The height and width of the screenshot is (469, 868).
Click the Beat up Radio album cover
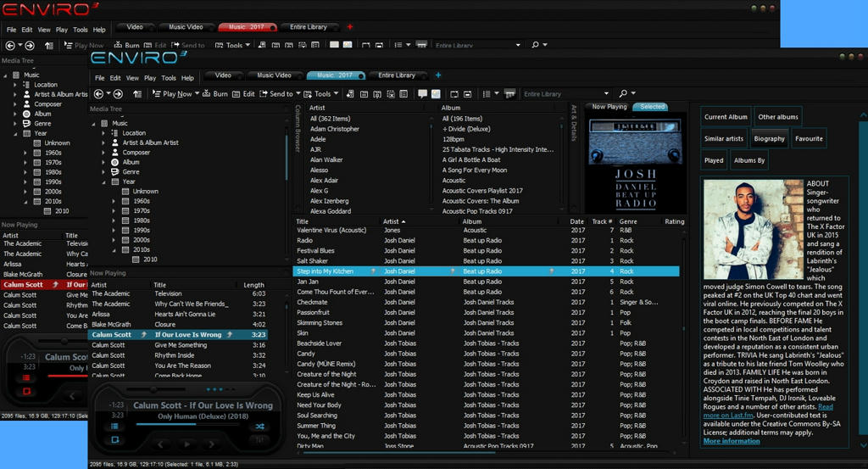[x=636, y=165]
